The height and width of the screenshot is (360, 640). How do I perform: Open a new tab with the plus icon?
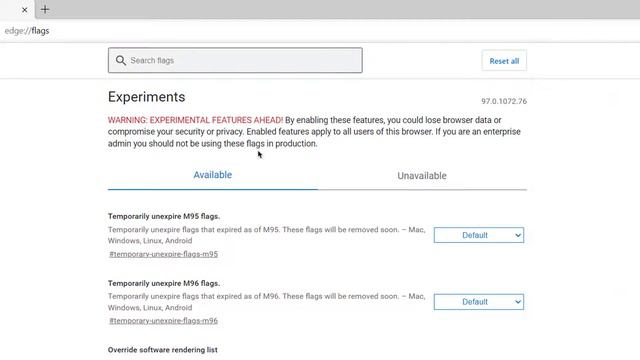45,9
